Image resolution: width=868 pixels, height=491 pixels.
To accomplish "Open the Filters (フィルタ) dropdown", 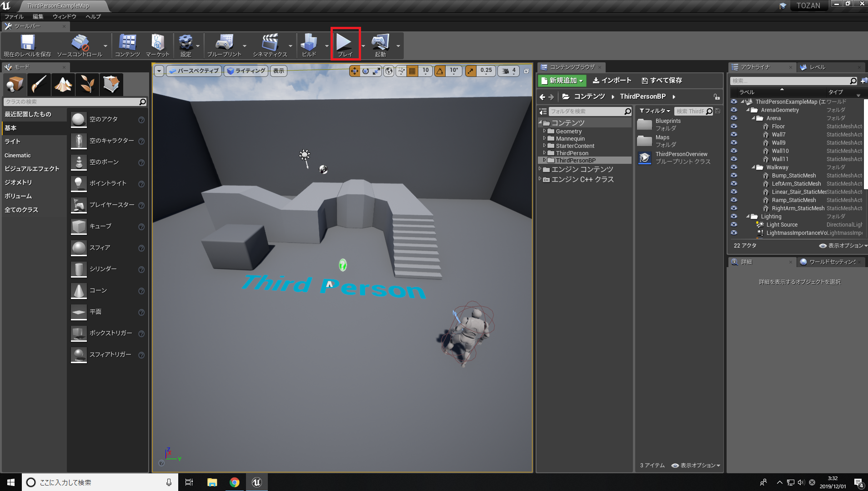I will [655, 111].
